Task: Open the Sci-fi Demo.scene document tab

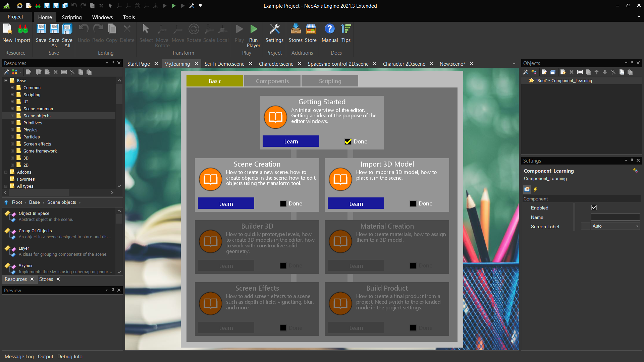Action: pos(224,64)
